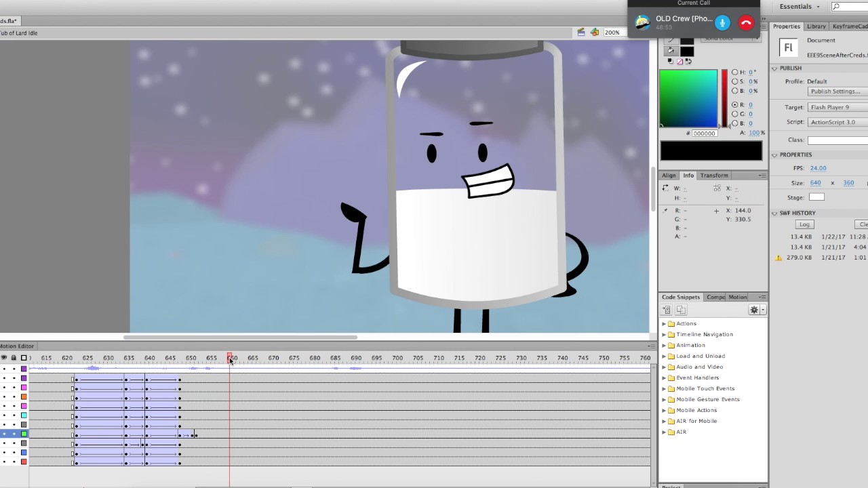Edit the FPS value 24.00

coord(818,168)
